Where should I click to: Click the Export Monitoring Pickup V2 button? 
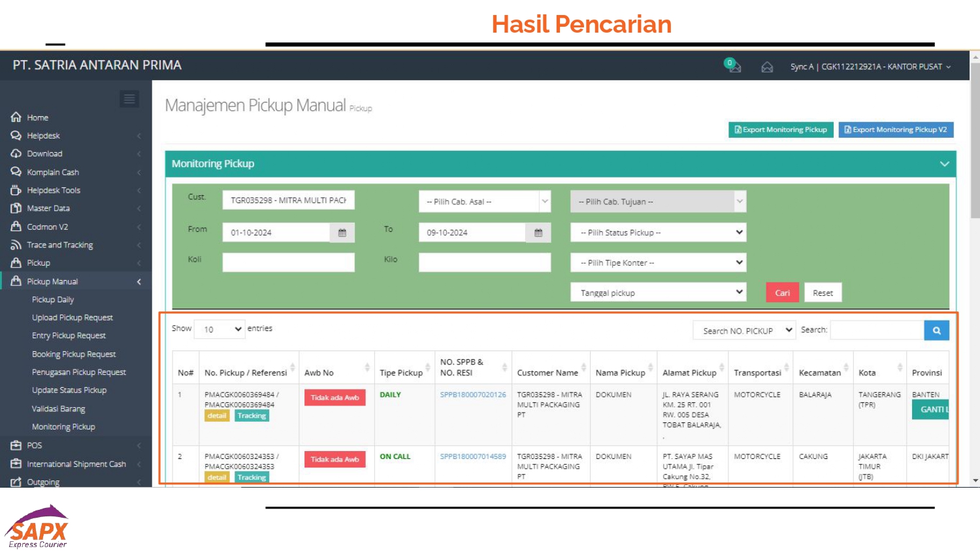(896, 130)
